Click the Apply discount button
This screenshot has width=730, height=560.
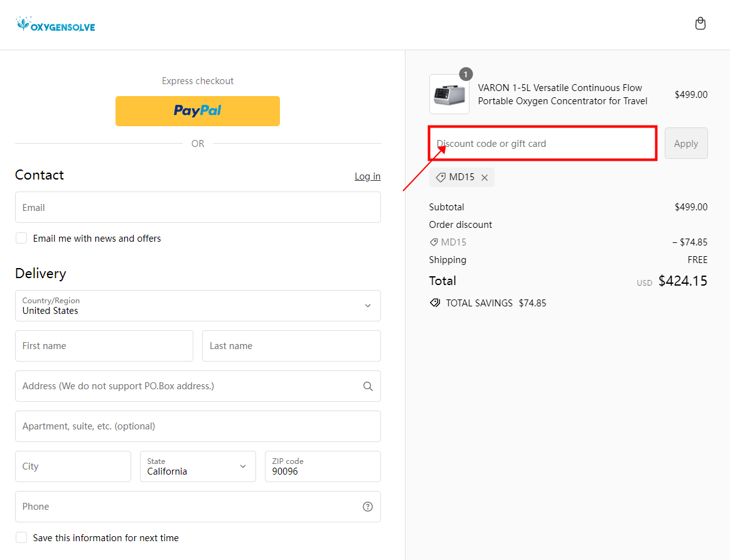click(686, 144)
